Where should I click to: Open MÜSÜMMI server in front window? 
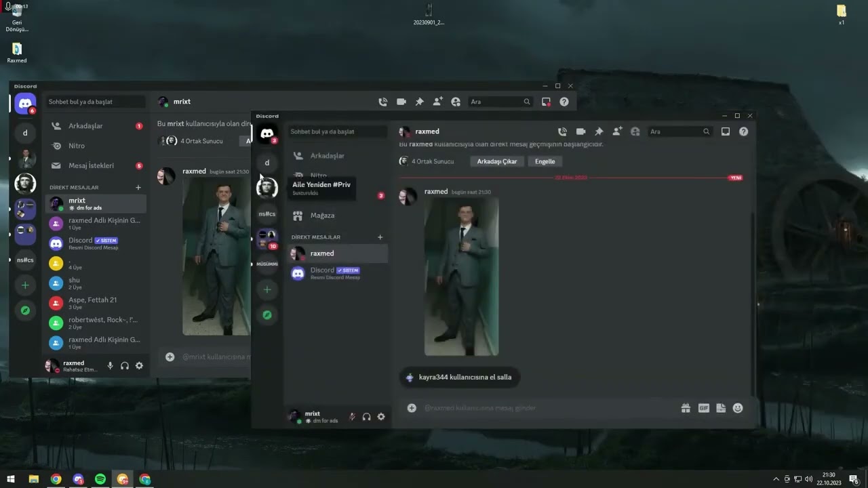click(267, 264)
